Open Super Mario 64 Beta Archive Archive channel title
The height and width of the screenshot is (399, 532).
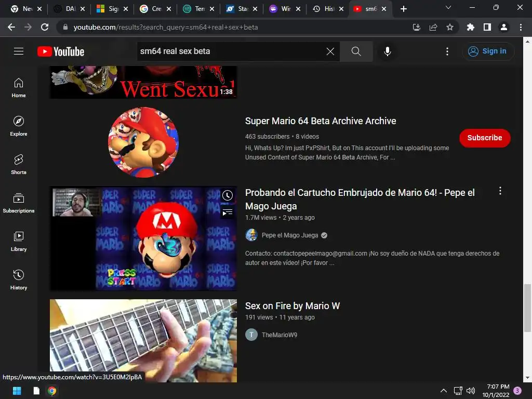[321, 121]
